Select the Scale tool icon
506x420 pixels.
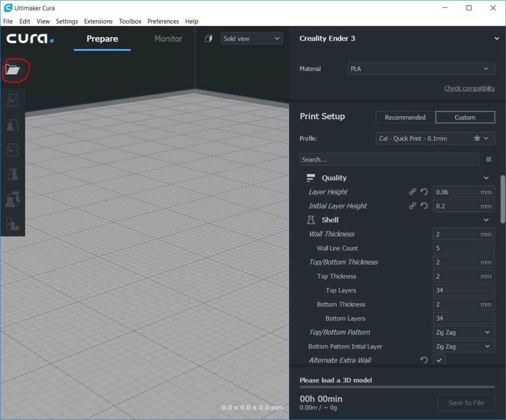tap(12, 125)
